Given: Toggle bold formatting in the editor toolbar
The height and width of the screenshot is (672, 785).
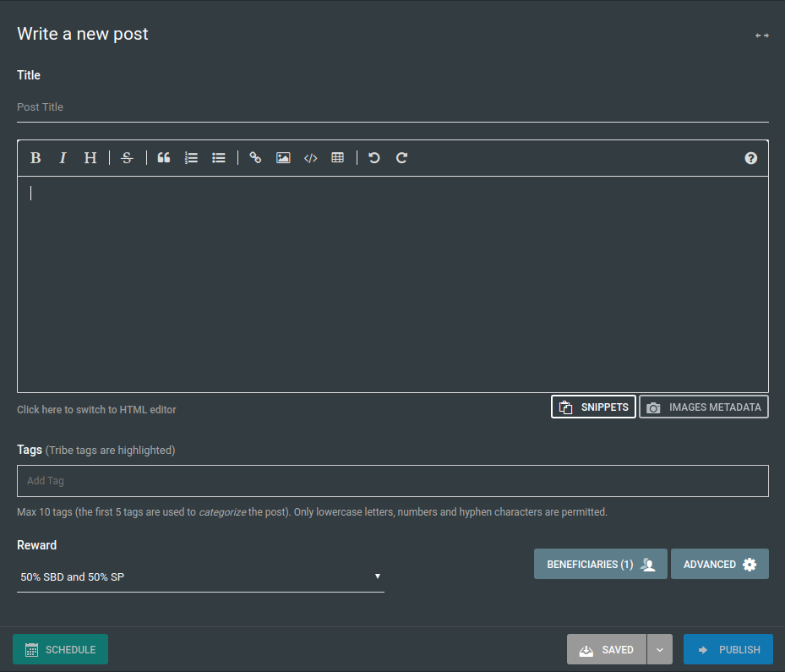Looking at the screenshot, I should [35, 158].
